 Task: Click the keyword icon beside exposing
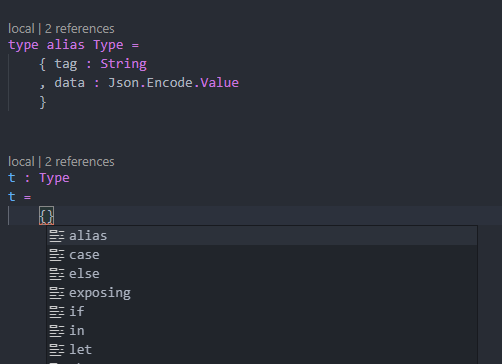(x=57, y=293)
